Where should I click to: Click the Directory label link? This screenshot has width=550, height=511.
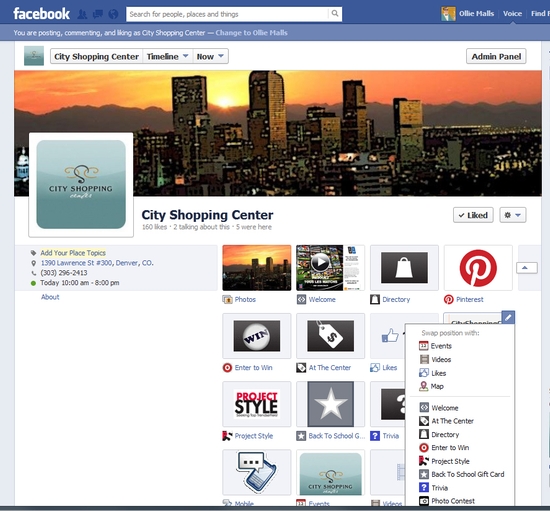click(396, 300)
